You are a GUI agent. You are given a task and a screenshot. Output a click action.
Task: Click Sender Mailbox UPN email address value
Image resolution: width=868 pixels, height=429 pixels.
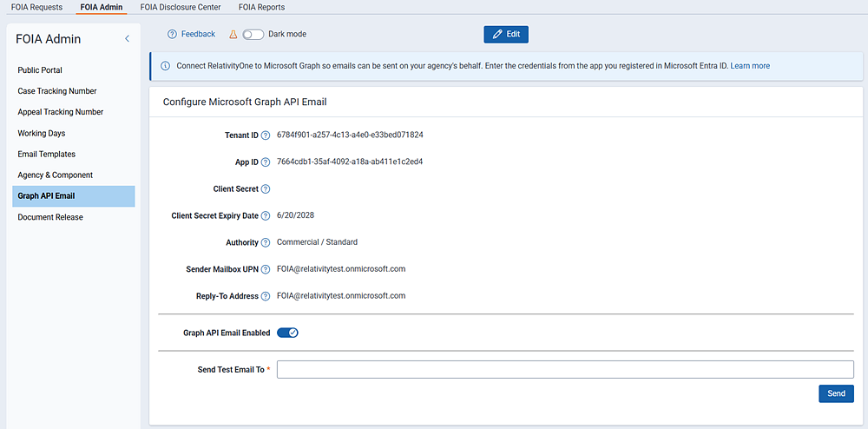tap(341, 269)
